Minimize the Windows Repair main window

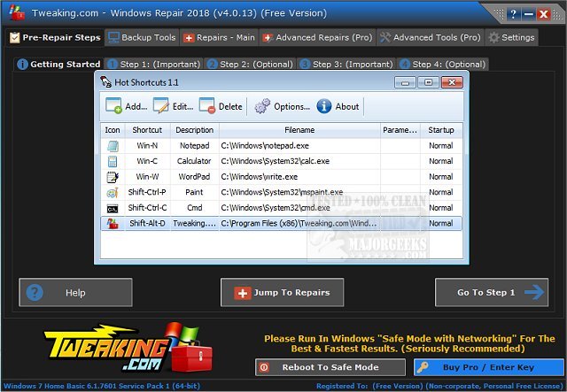[528, 14]
